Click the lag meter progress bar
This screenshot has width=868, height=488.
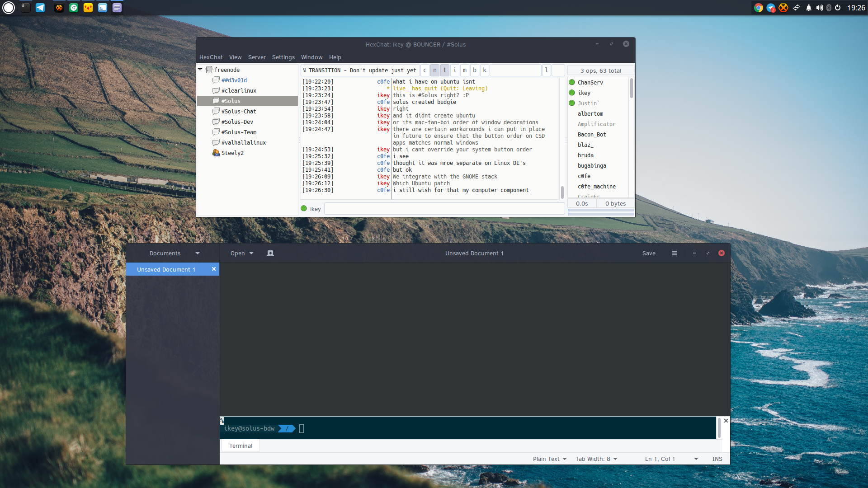[601, 210]
